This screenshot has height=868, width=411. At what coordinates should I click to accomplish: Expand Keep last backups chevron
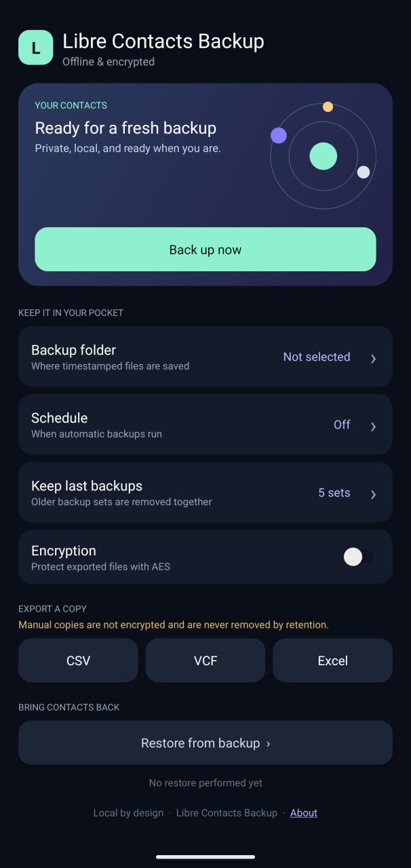click(x=373, y=494)
